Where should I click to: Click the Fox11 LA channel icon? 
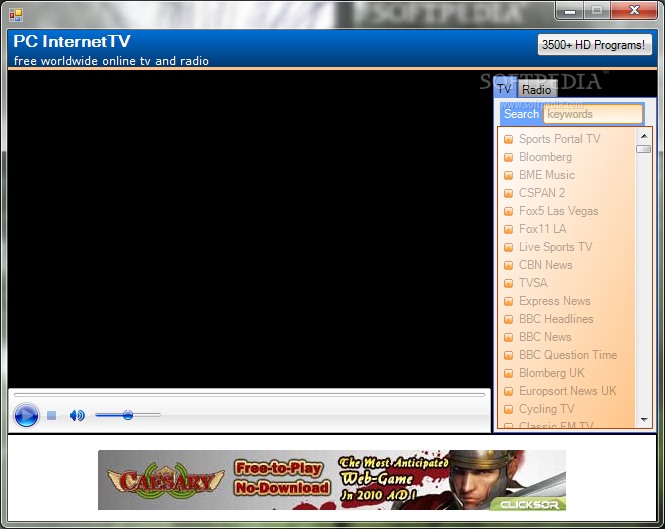click(x=508, y=230)
